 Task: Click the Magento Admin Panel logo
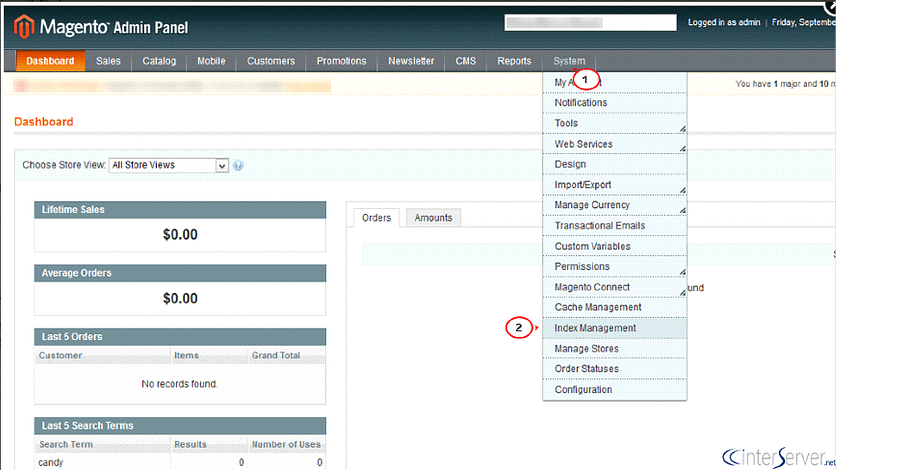(x=101, y=26)
